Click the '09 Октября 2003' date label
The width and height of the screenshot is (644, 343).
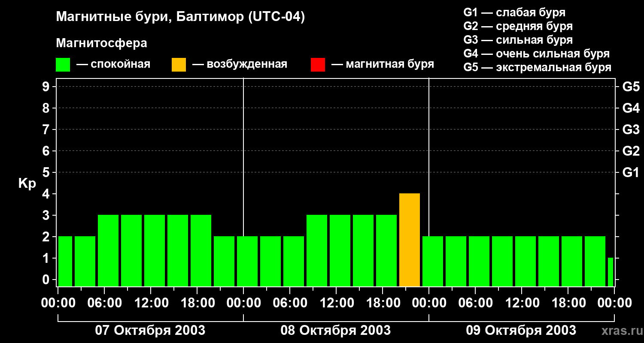tap(521, 331)
